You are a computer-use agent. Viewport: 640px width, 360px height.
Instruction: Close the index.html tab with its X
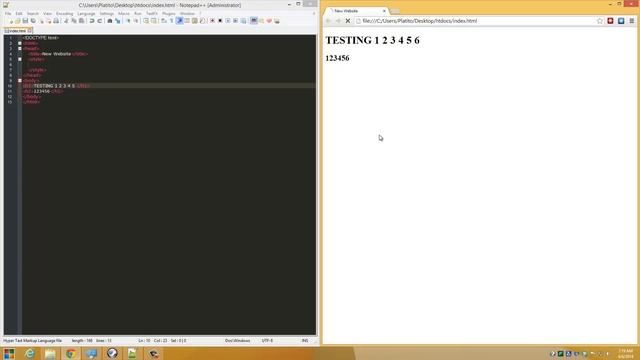pos(30,31)
